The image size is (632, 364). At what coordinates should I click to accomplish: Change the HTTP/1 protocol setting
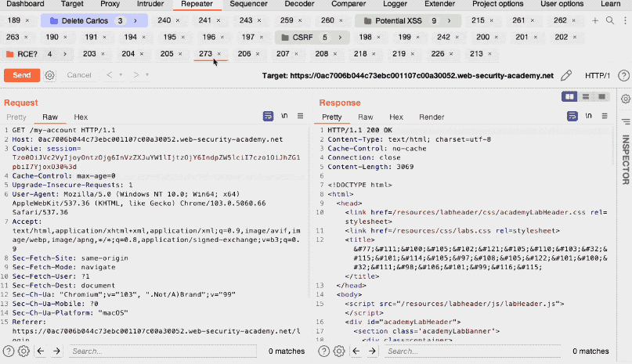[x=598, y=75]
